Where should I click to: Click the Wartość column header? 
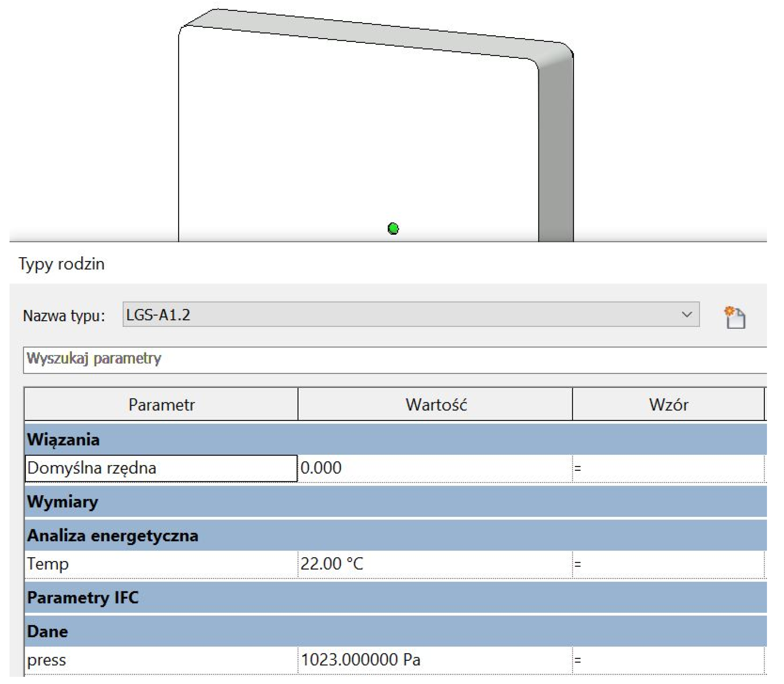(x=436, y=405)
